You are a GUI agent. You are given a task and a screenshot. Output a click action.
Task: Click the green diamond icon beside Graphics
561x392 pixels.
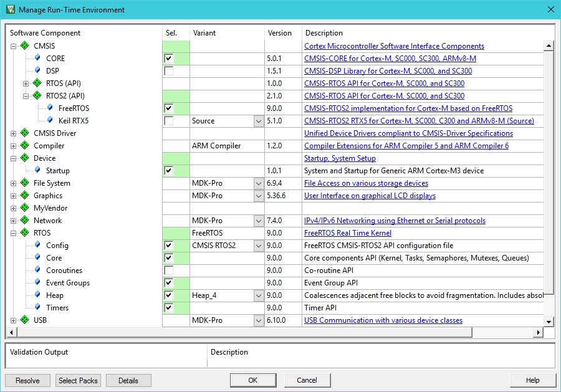[x=25, y=196]
